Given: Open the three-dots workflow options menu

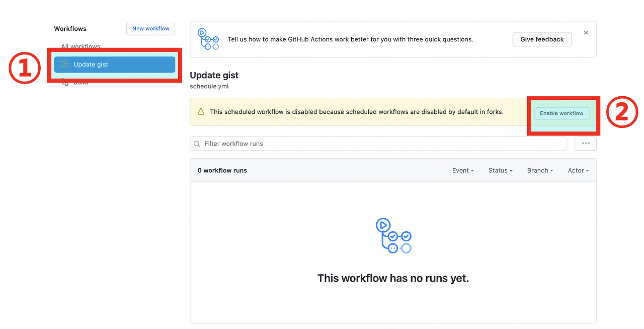Looking at the screenshot, I should click(x=586, y=144).
